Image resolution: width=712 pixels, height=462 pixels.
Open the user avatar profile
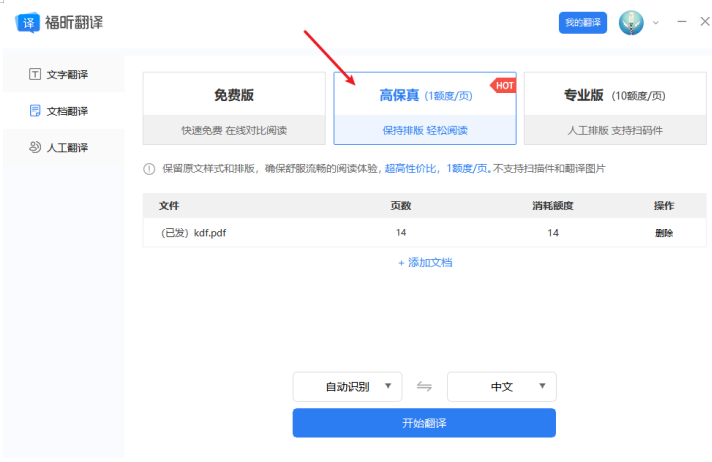[x=631, y=23]
